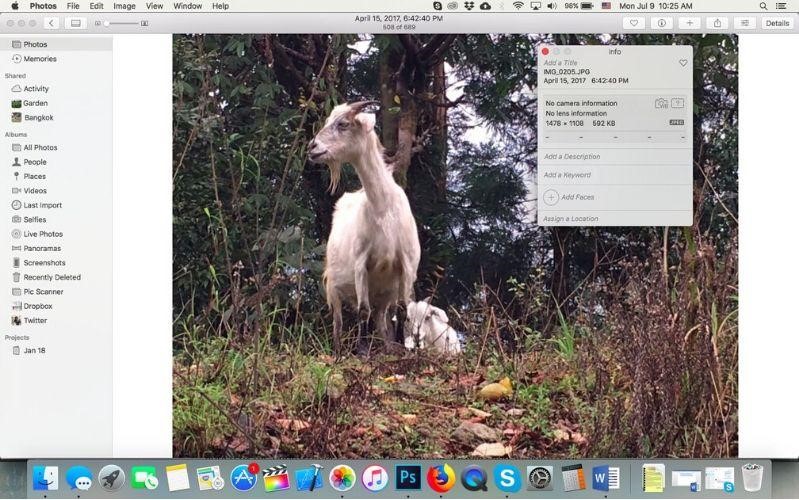799x500 pixels.
Task: Toggle the split view toolbar button
Action: (75, 23)
